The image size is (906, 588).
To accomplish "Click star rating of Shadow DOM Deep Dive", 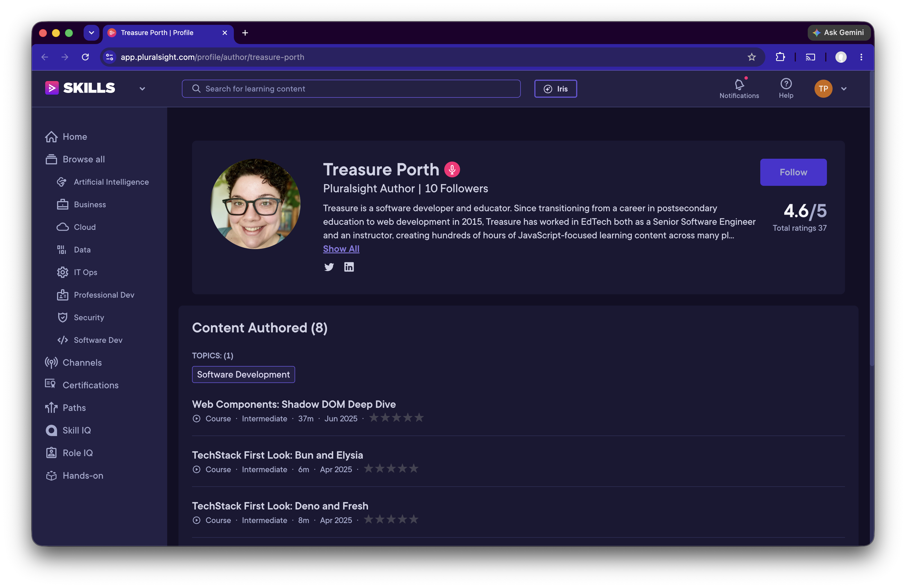I will point(396,418).
